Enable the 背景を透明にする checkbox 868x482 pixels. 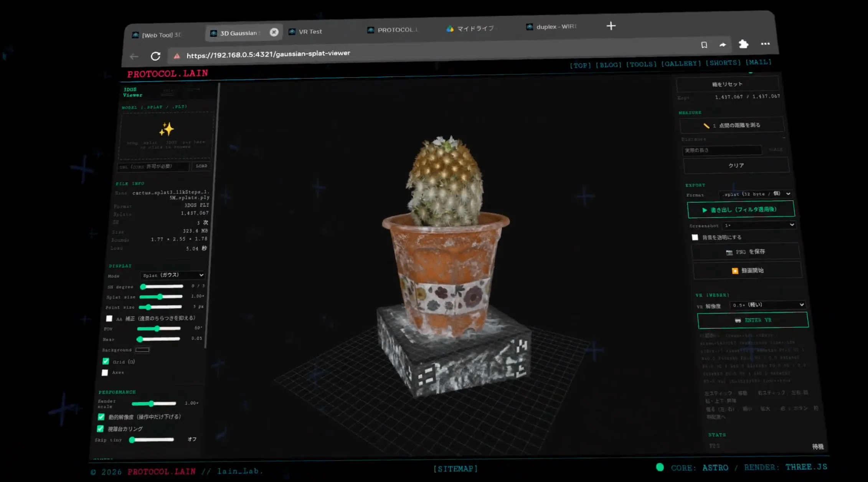coord(695,237)
